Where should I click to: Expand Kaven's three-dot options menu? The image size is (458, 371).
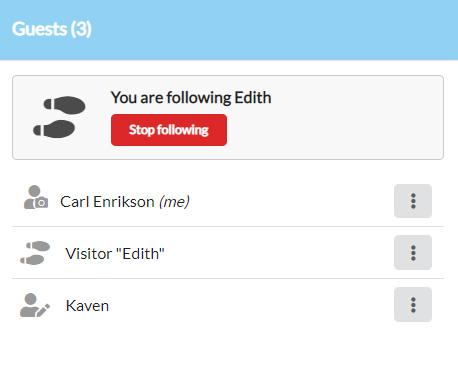click(413, 304)
